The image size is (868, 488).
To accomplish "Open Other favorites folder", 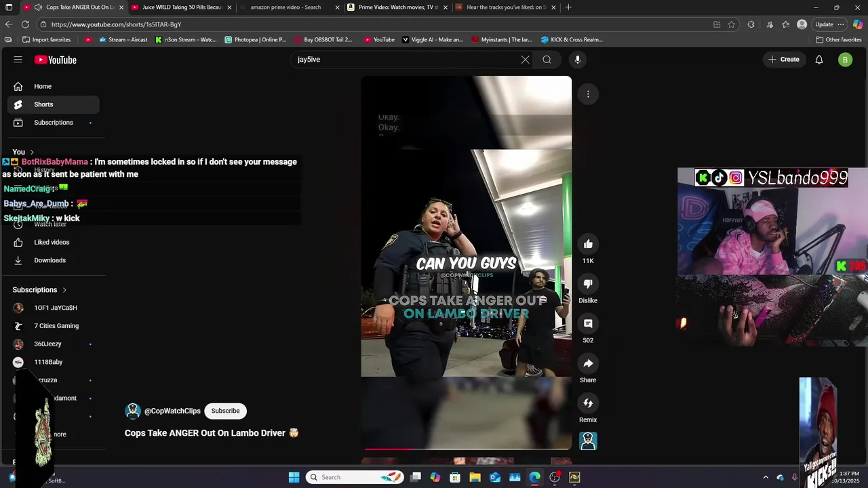I will click(x=839, y=39).
